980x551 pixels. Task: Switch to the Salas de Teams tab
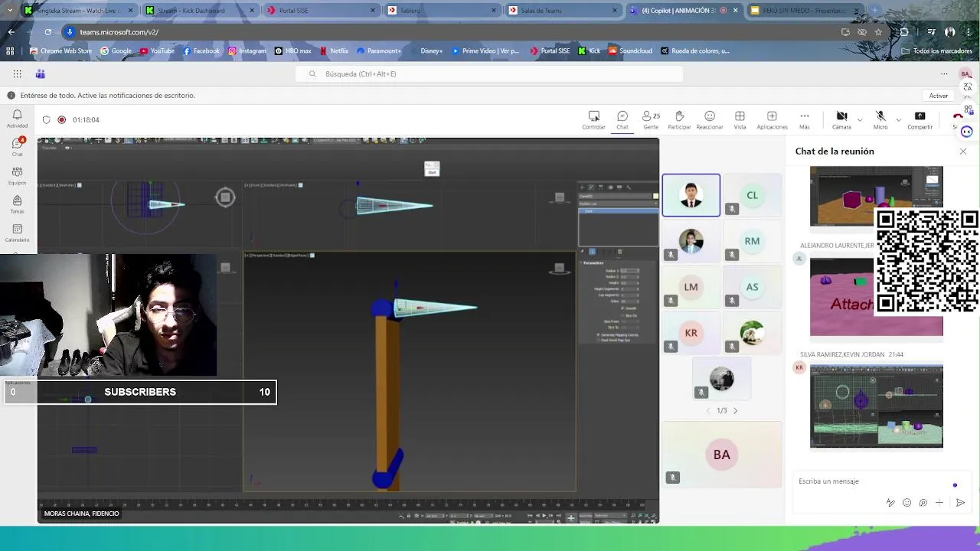563,11
